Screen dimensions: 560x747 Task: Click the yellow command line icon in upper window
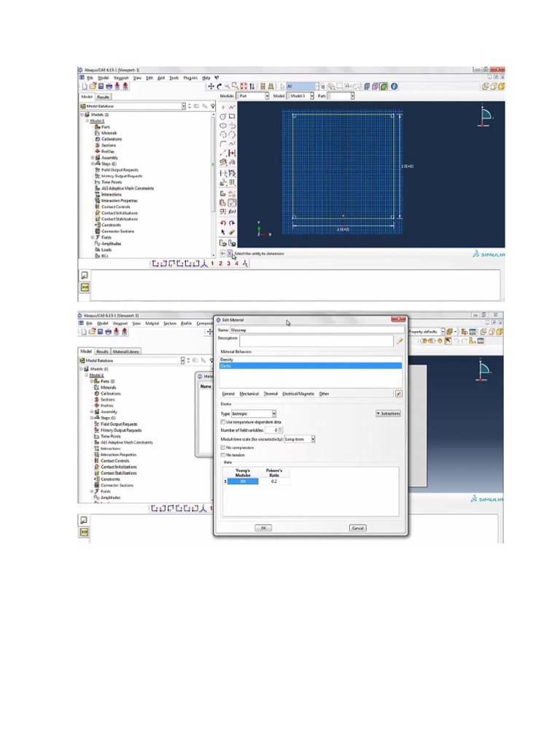[x=85, y=287]
